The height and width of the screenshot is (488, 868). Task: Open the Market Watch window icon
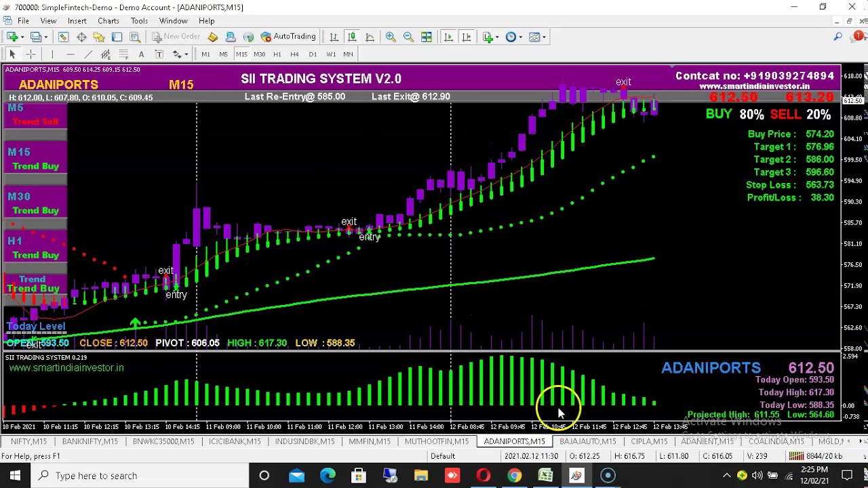click(x=63, y=37)
